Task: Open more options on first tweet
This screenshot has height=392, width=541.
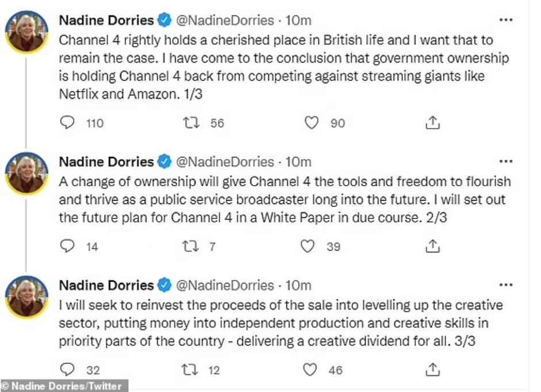Action: tap(505, 20)
